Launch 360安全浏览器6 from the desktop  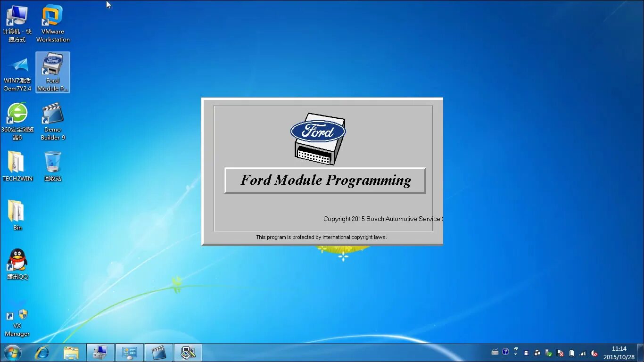pos(17,122)
